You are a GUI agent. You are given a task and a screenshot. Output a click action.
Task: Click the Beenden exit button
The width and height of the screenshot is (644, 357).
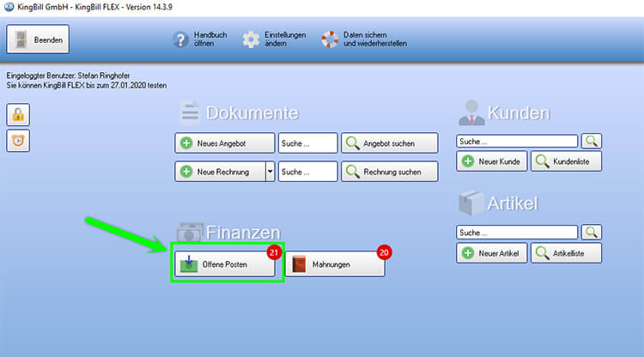pos(38,39)
